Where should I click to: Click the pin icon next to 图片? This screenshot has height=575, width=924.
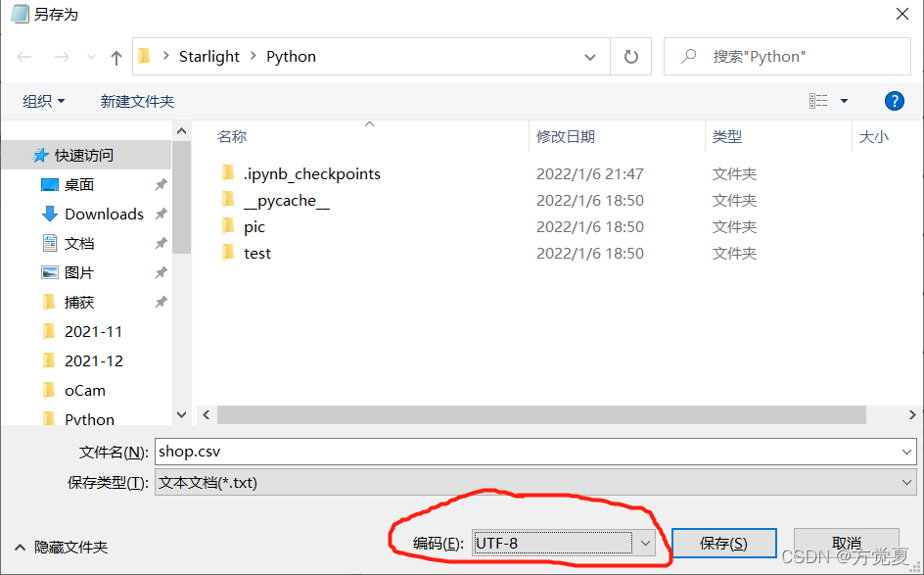(161, 273)
